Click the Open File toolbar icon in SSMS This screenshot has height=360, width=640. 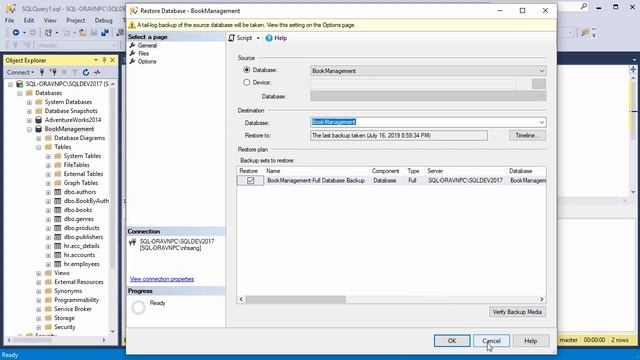coord(83,33)
